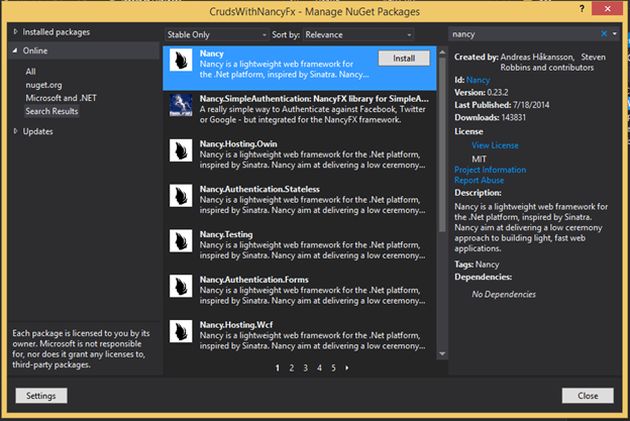Go to results page 5
This screenshot has width=630, height=421.
click(333, 368)
